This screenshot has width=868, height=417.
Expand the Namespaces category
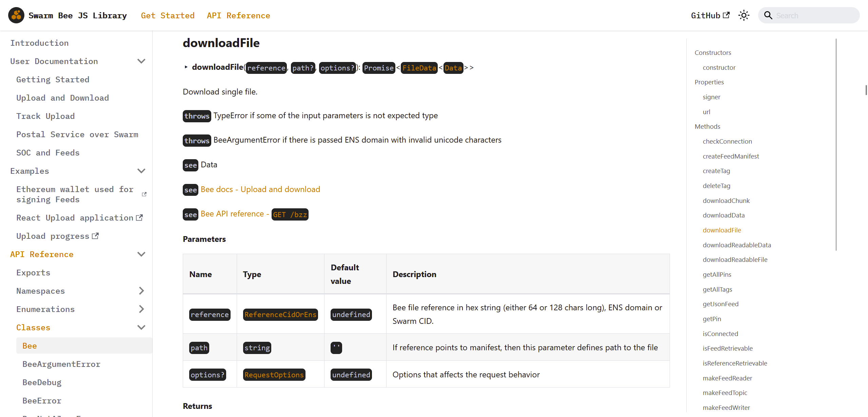[x=141, y=291]
